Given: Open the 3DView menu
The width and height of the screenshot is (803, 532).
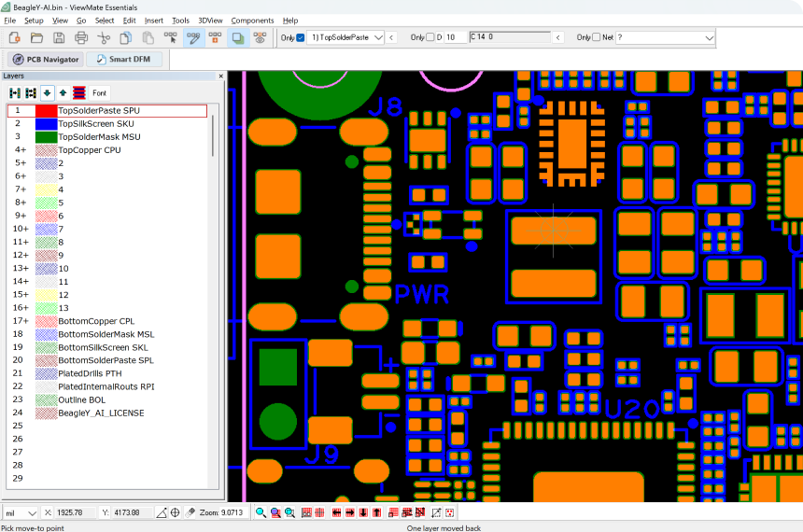Looking at the screenshot, I should [x=210, y=21].
